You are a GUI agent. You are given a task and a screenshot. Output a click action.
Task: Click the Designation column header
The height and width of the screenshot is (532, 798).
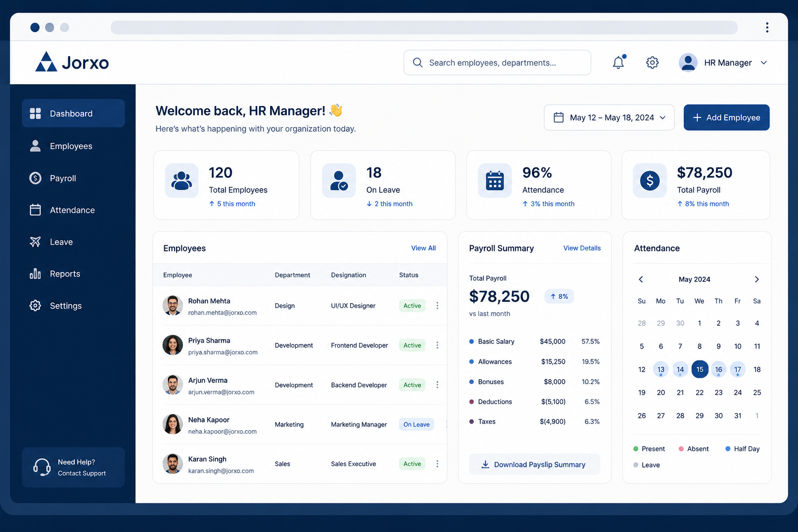click(349, 275)
